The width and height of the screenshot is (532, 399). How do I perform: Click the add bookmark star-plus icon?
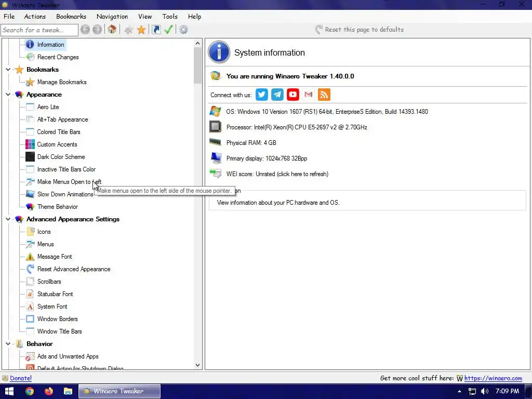(129, 30)
